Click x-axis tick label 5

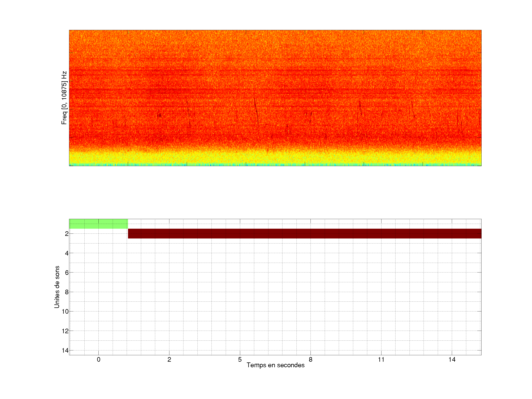[240, 359]
